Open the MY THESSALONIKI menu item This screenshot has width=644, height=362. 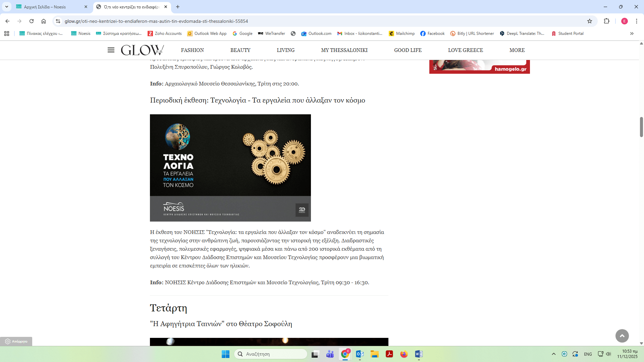344,50
